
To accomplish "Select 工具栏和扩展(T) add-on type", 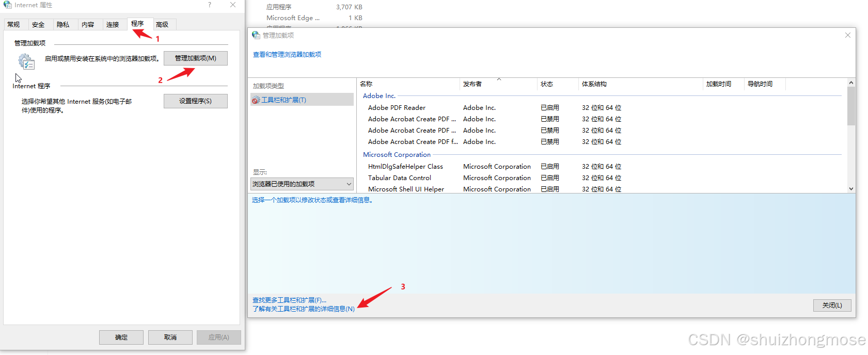I will (x=302, y=100).
